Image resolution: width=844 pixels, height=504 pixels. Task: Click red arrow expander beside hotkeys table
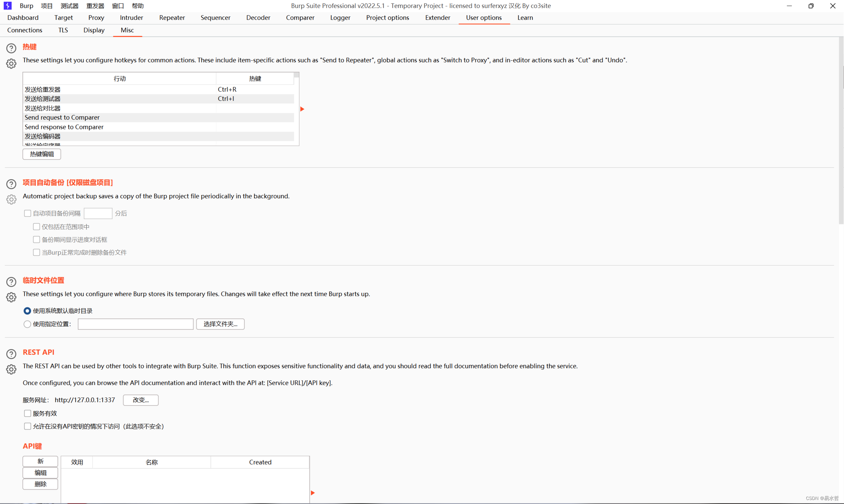point(302,109)
